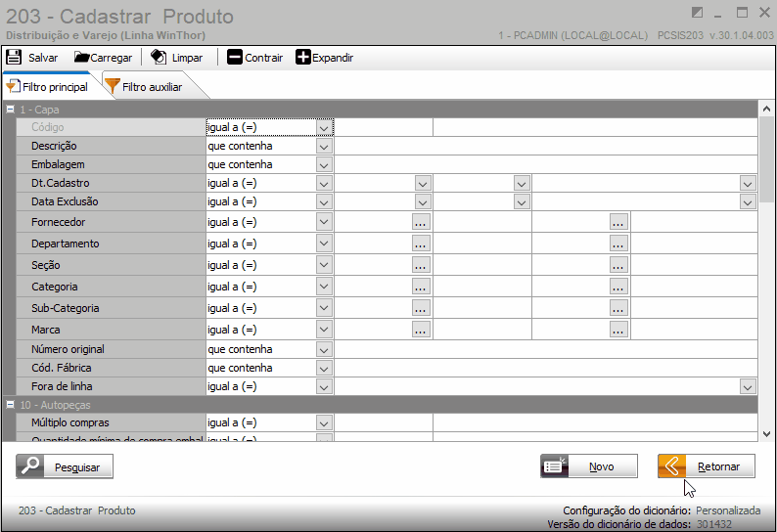Viewport: 777px width, 532px height.
Task: Click the Contrair minus icon
Action: 235,57
